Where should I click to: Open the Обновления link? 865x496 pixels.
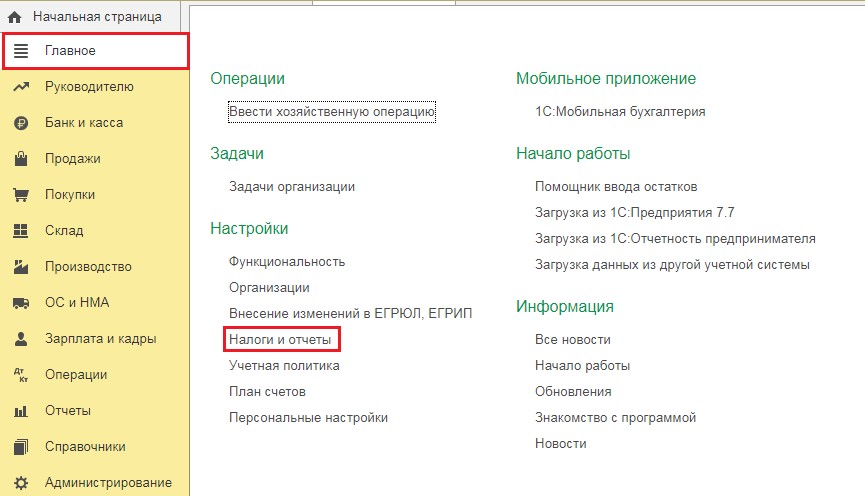click(x=573, y=392)
